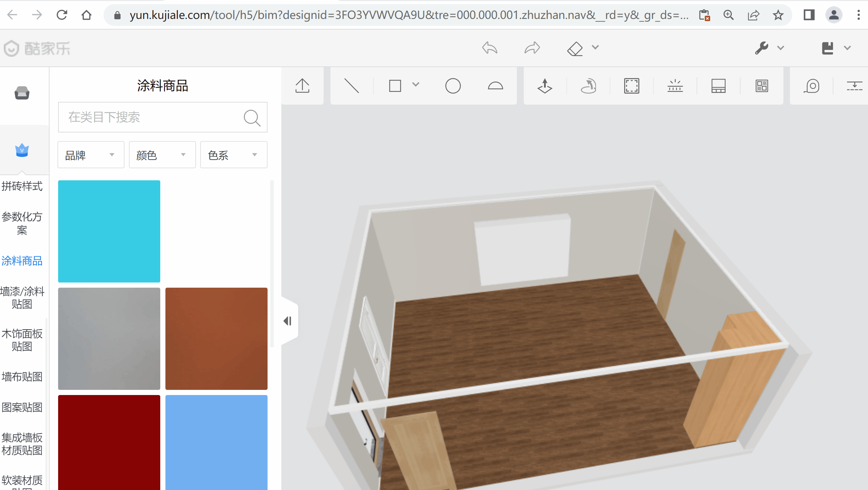The width and height of the screenshot is (868, 490).
Task: Collapse the left material panel
Action: (x=288, y=321)
